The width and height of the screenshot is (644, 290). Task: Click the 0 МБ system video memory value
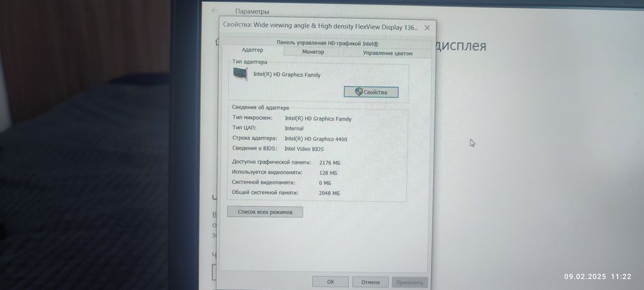tap(325, 183)
